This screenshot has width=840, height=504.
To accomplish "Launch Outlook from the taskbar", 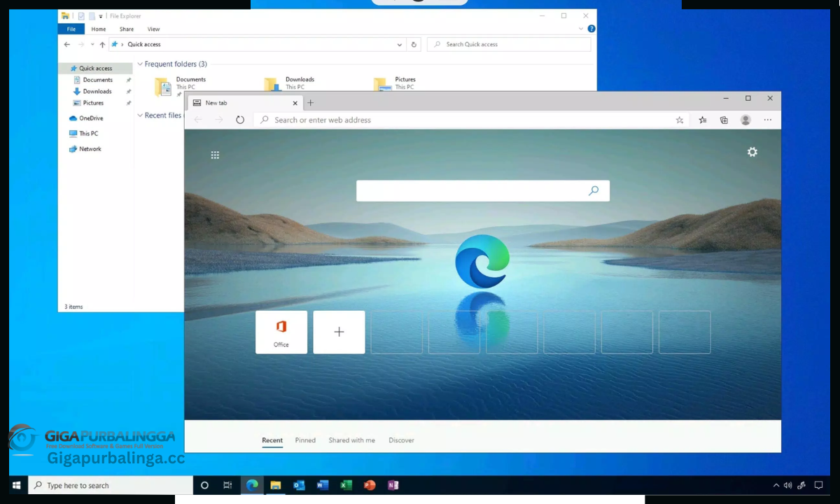I will pyautogui.click(x=300, y=485).
